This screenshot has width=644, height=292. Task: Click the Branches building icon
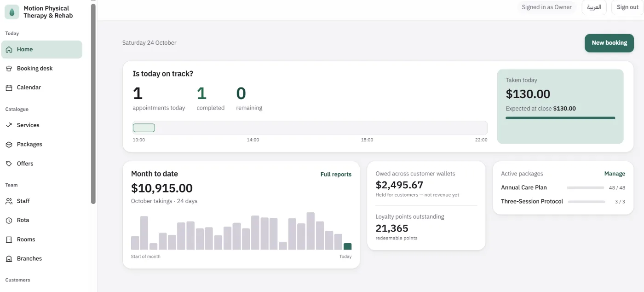point(9,259)
